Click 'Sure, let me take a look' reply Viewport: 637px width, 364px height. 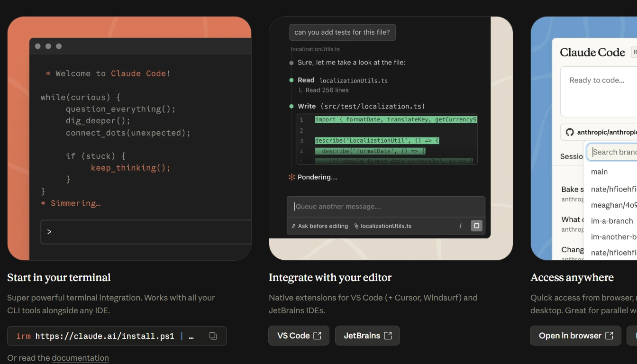351,63
